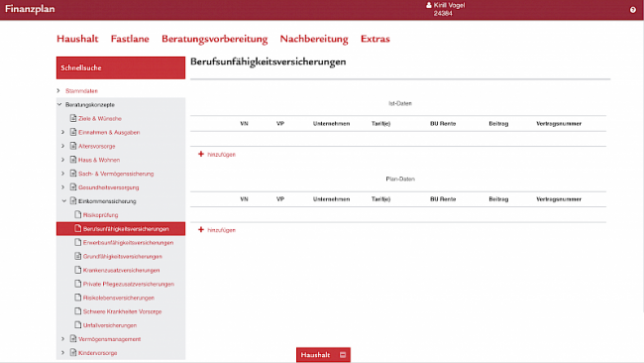This screenshot has width=644, height=363.
Task: Click the user profile icon near Kirill Vogel
Action: 429,5
